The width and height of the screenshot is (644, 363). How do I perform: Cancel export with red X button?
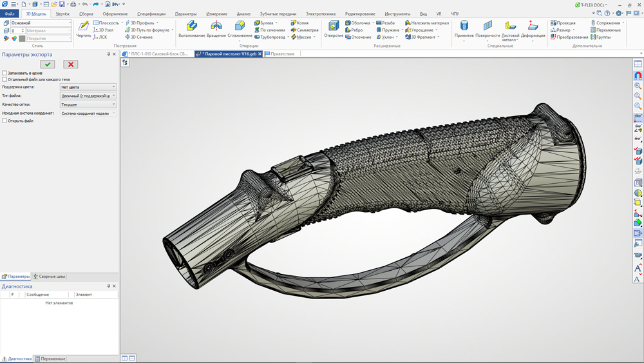(x=71, y=64)
